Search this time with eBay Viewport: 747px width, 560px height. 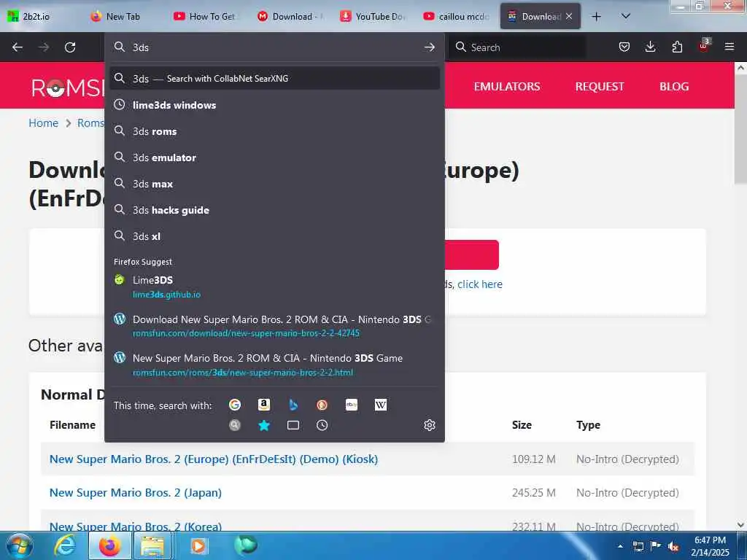[x=352, y=405]
